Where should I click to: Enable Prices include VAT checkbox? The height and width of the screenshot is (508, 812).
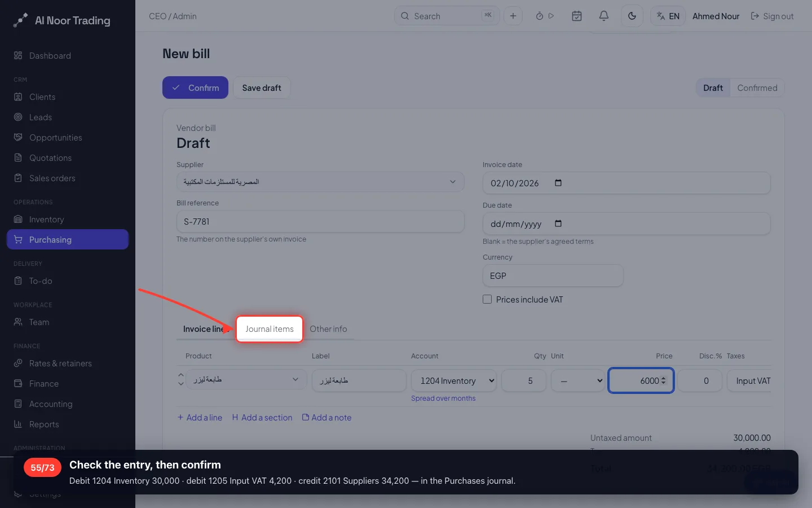[487, 299]
